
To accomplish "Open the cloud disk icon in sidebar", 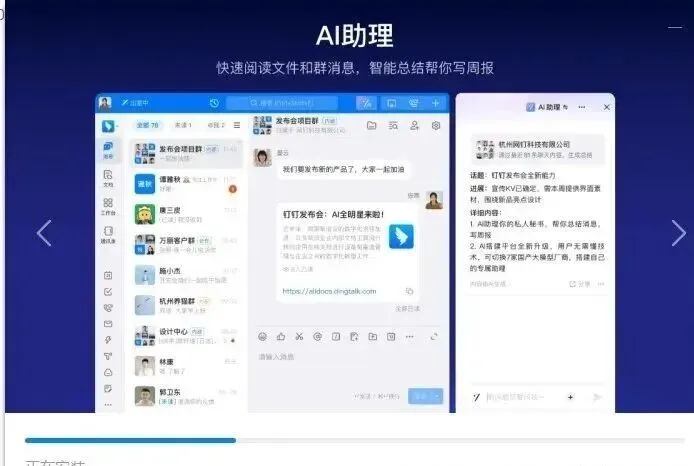I will click(108, 372).
